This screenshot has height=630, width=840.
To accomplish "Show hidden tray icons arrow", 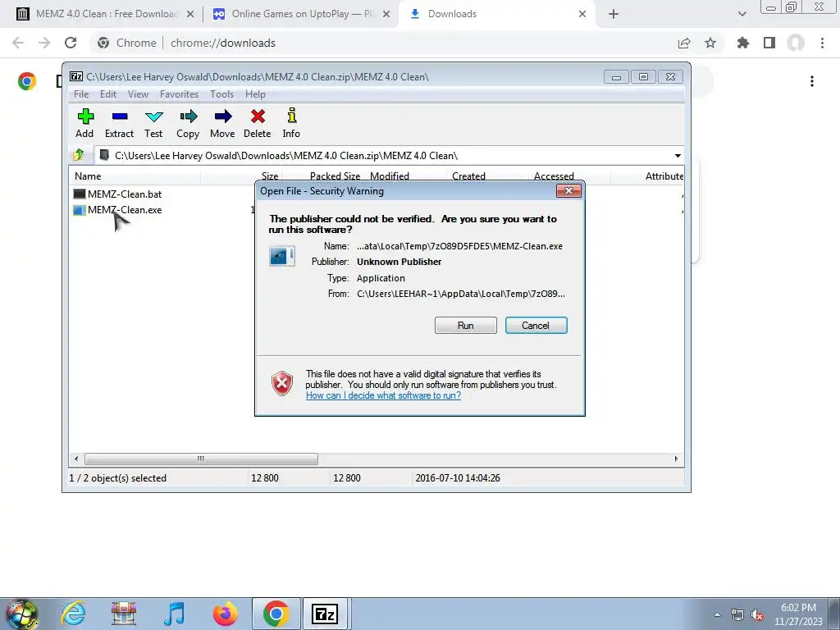I will click(x=717, y=614).
